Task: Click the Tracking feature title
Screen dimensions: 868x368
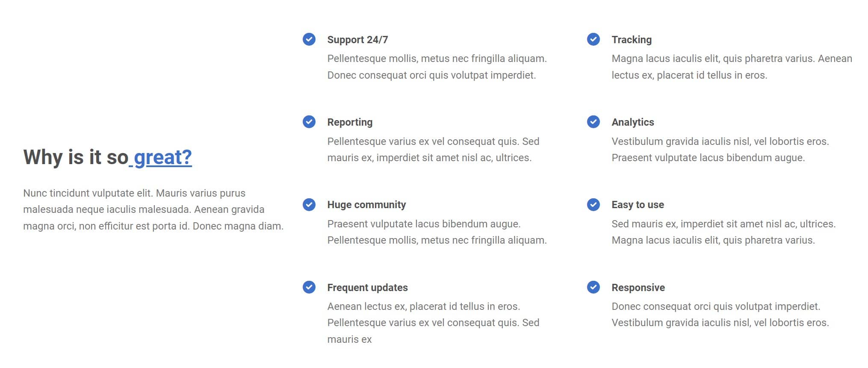Action: [x=632, y=40]
